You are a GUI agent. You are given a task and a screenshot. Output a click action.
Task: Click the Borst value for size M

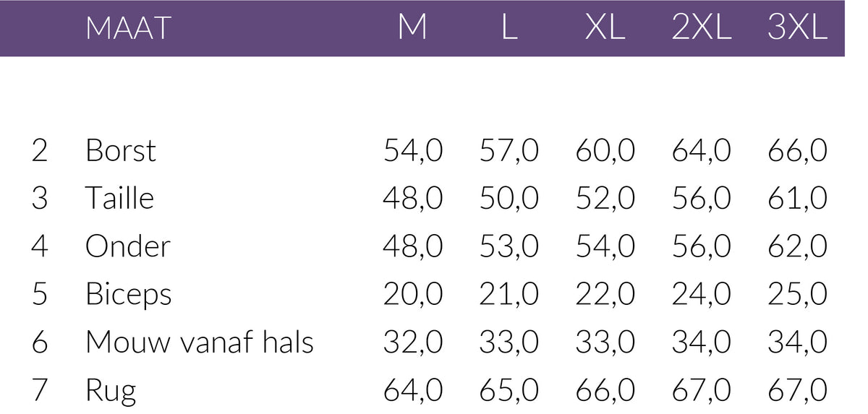click(x=412, y=151)
